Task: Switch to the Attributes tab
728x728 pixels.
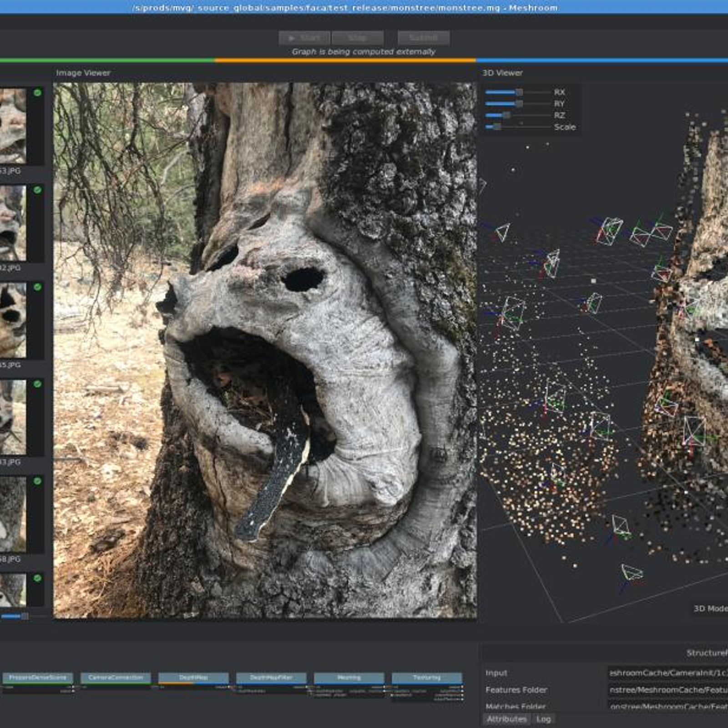Action: 506,719
